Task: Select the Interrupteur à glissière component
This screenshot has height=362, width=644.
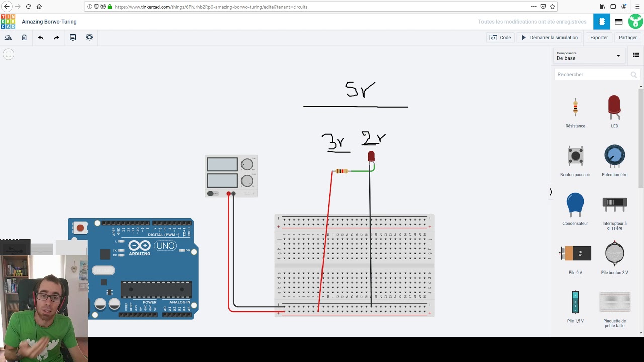Action: 614,212
